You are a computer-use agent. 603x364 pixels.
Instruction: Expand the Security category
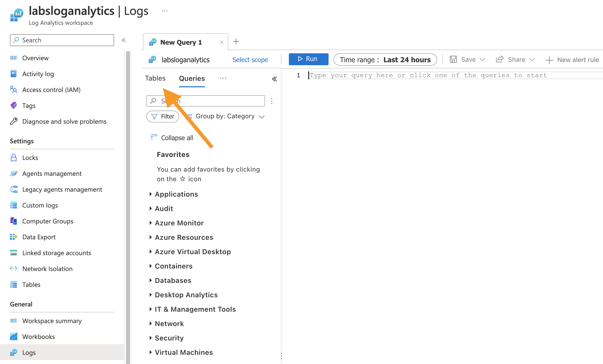[x=151, y=338]
